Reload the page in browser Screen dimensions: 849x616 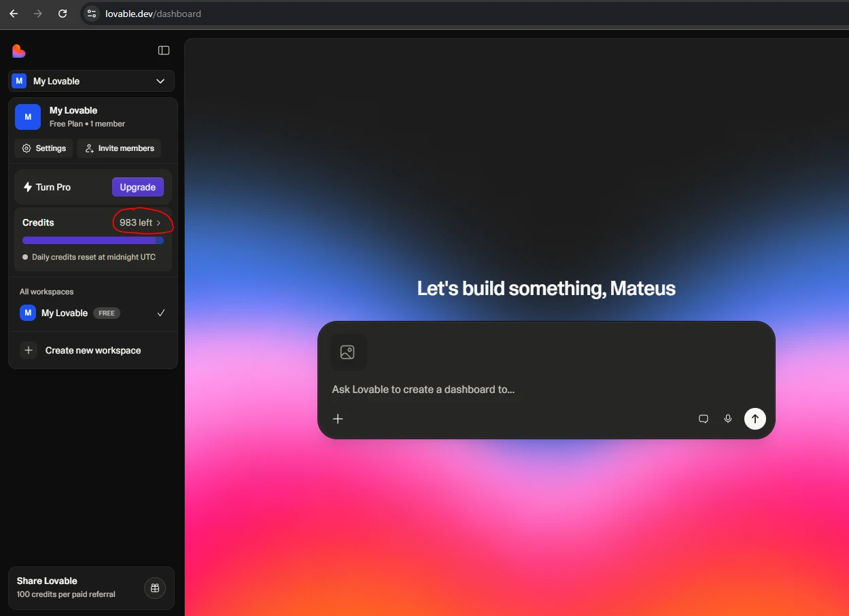[63, 14]
